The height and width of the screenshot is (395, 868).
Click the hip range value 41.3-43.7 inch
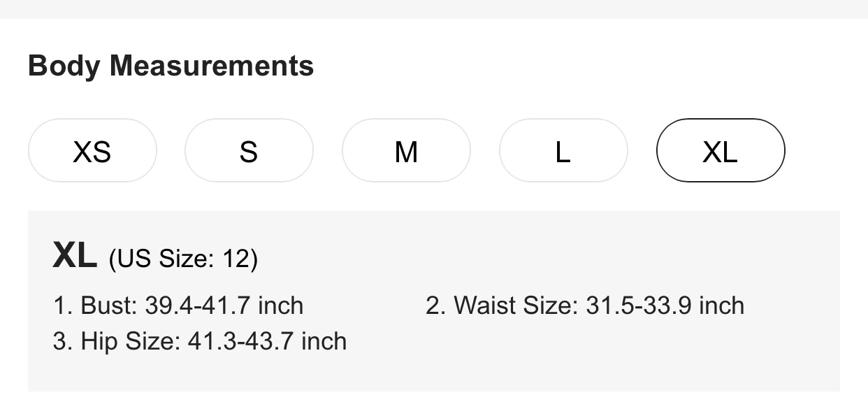tap(267, 341)
